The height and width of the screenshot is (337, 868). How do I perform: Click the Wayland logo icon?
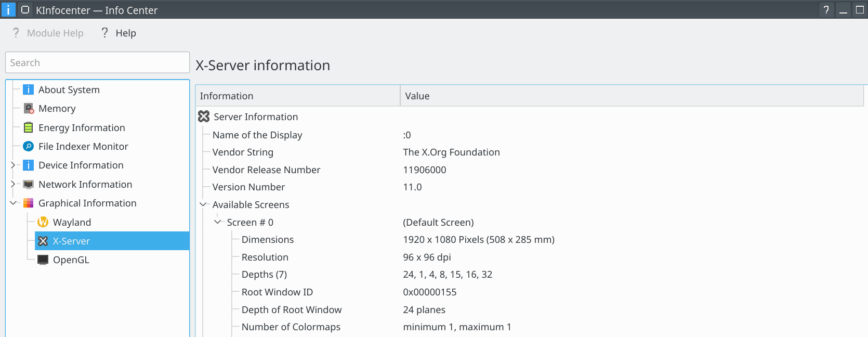tap(43, 223)
